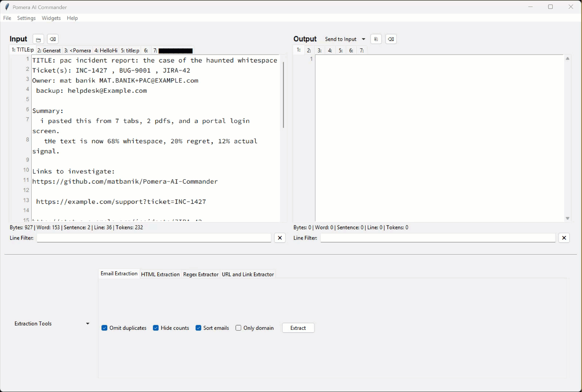Viewport: 582px width, 392px height.
Task: Click the Output scrollbar down arrow
Action: click(x=567, y=218)
